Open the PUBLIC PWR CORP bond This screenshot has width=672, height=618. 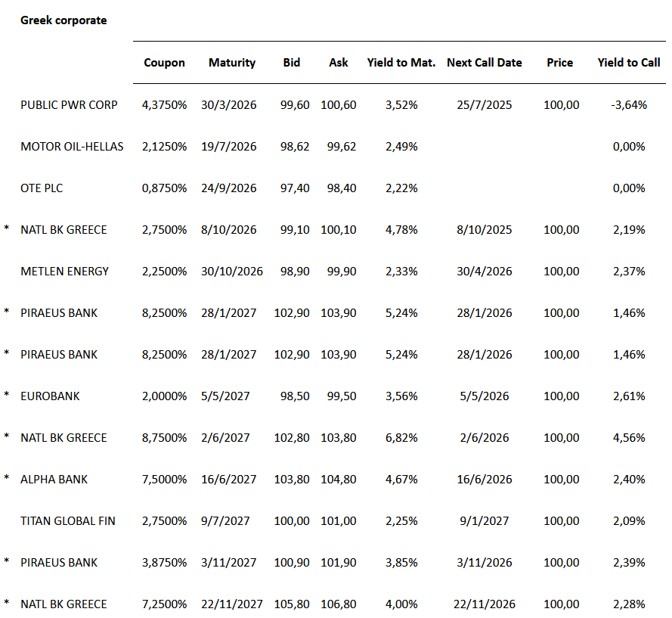(69, 105)
